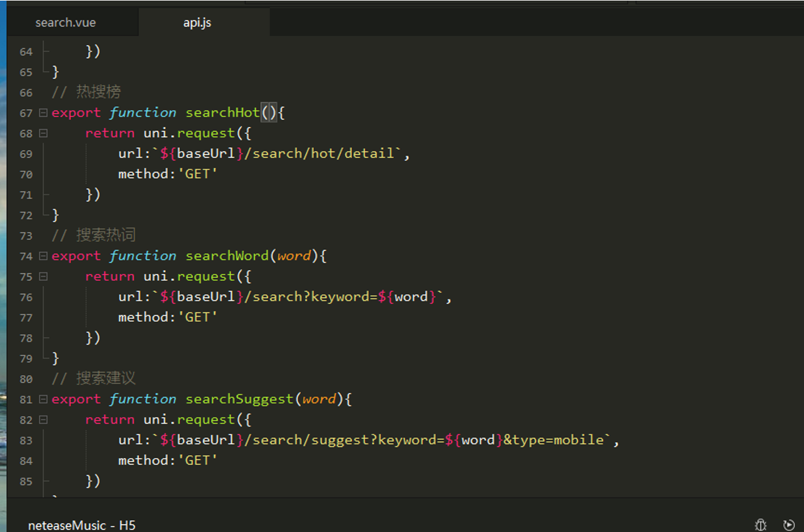Click the rerun play icon in console bar

(789, 525)
